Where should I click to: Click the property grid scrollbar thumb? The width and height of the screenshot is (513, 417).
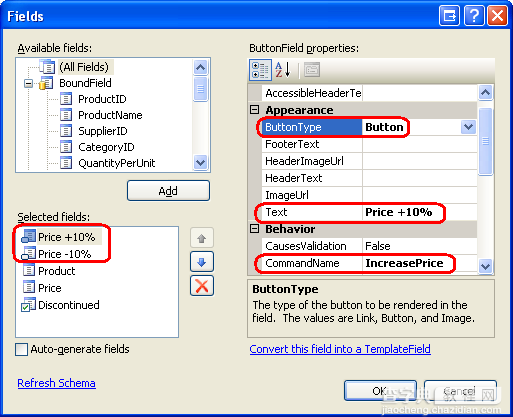[x=485, y=141]
